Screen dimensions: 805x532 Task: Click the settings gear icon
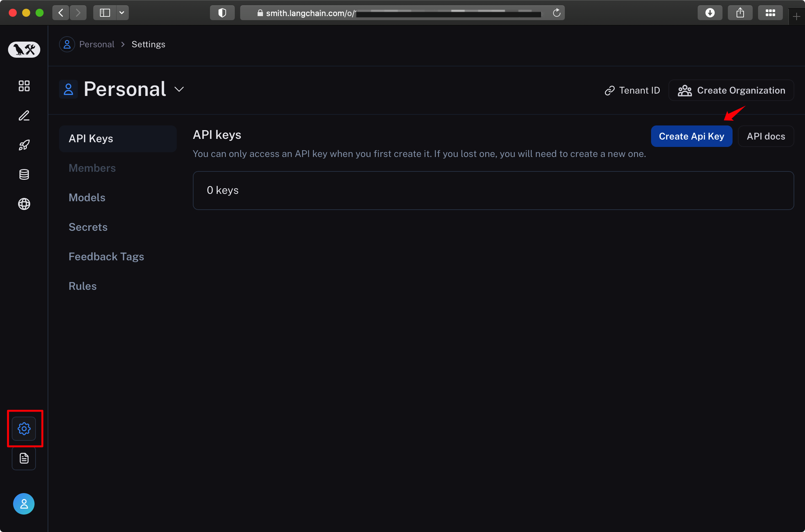pyautogui.click(x=24, y=428)
